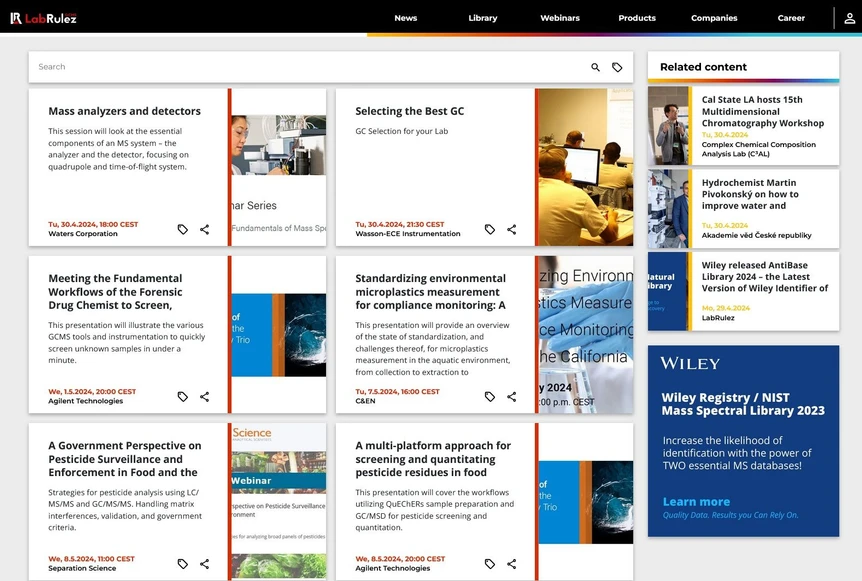Share the multi-platform pesticide residues webinar
The width and height of the screenshot is (862, 581).
click(x=512, y=563)
